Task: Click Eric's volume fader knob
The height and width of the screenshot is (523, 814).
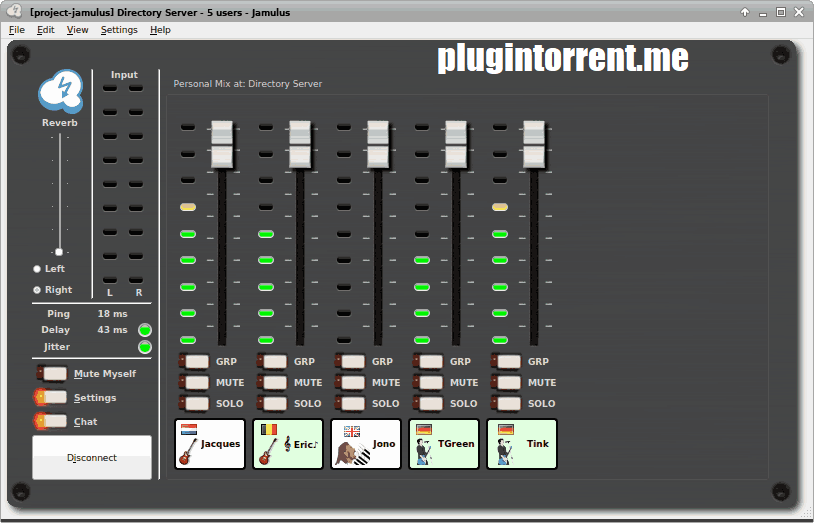Action: pyautogui.click(x=300, y=144)
